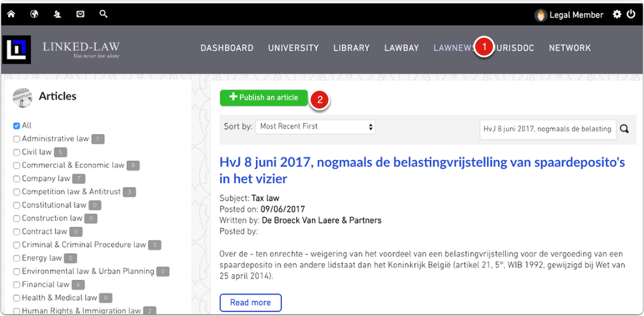
Task: Go to the Library menu item
Action: (x=351, y=48)
